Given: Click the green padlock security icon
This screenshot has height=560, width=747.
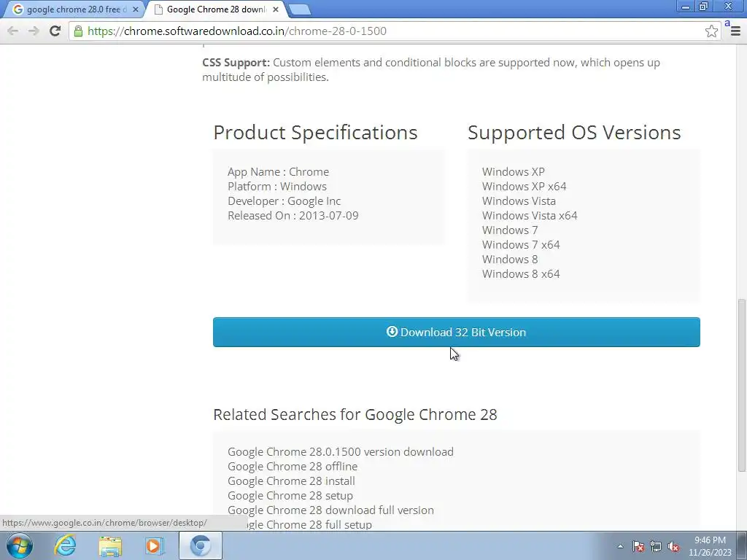Looking at the screenshot, I should pos(78,31).
